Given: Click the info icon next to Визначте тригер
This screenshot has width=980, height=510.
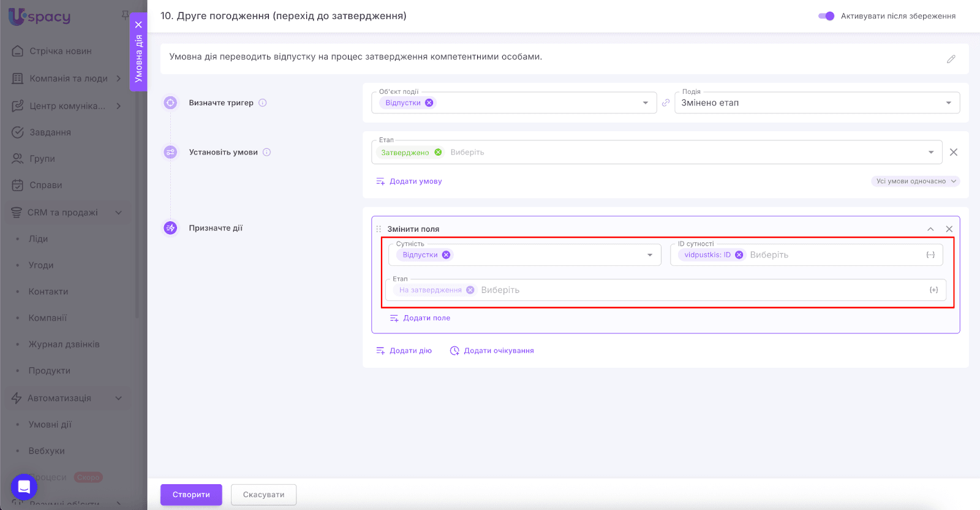Looking at the screenshot, I should coord(263,103).
